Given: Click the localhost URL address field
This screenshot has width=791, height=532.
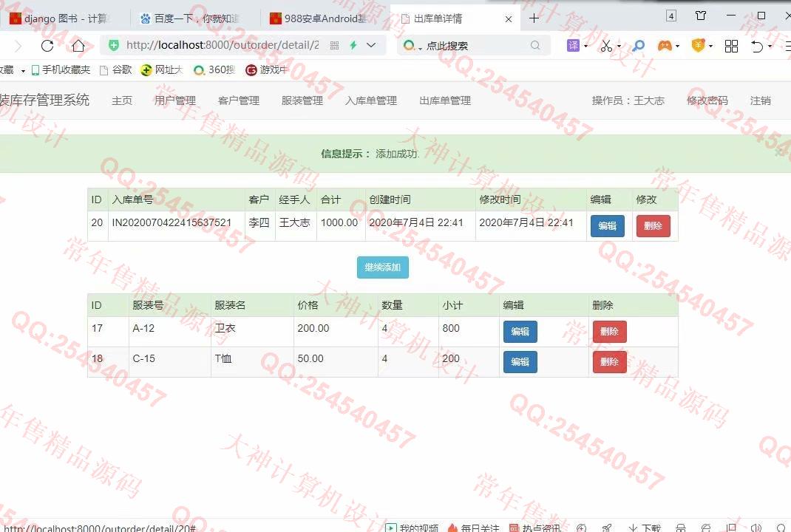Looking at the screenshot, I should click(223, 45).
